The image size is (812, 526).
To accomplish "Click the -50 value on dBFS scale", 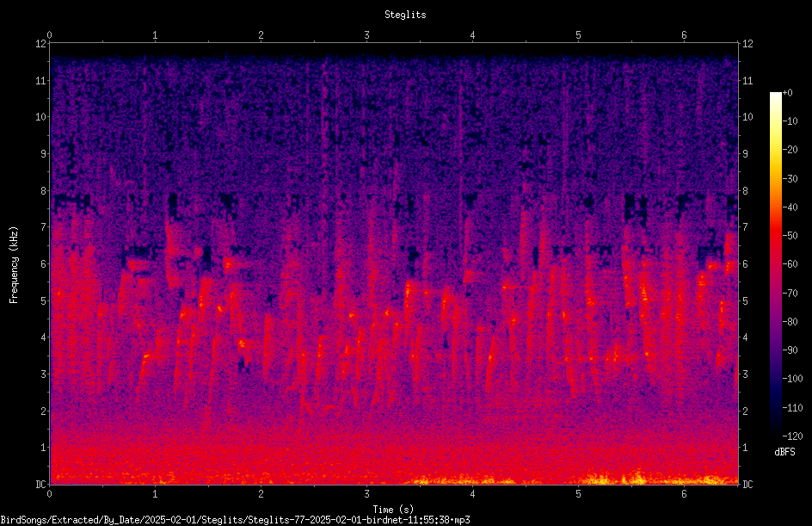I will [x=790, y=235].
